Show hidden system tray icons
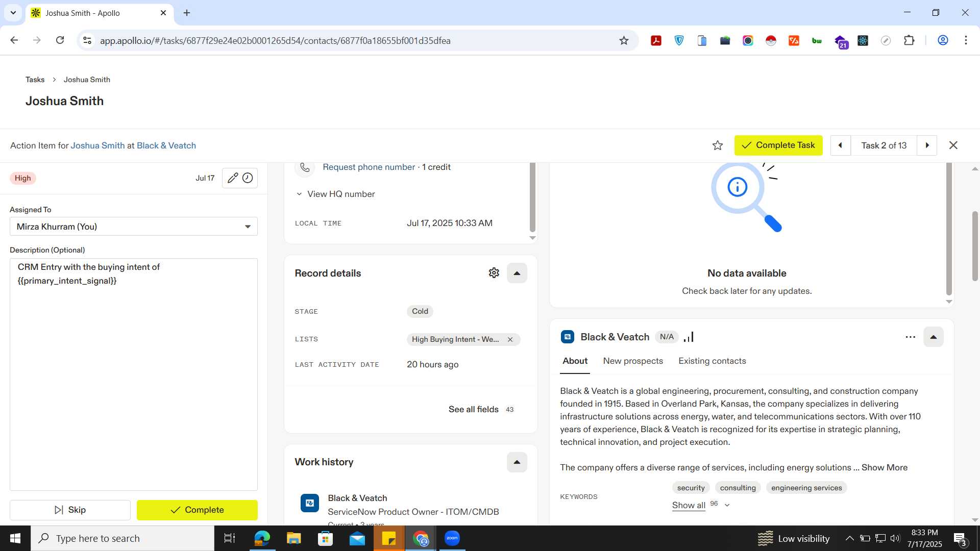The height and width of the screenshot is (551, 980). (x=849, y=538)
